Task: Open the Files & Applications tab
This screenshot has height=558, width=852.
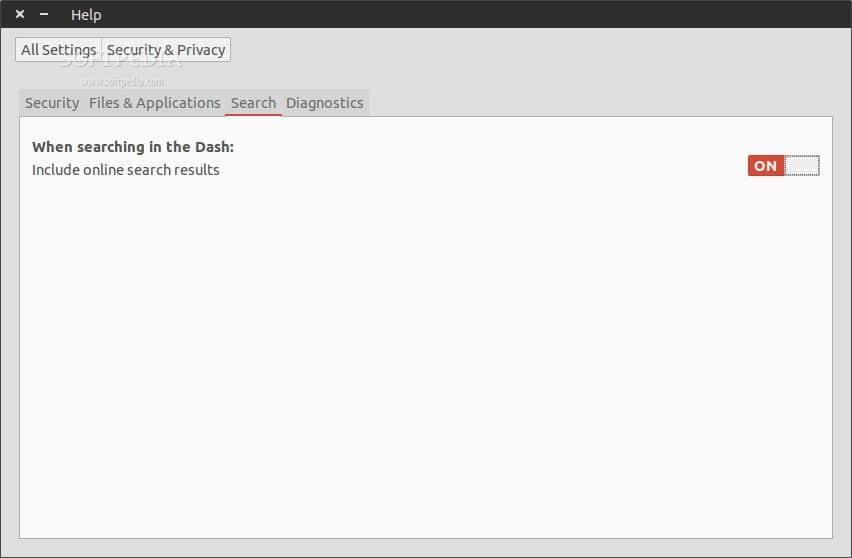Action: (154, 103)
